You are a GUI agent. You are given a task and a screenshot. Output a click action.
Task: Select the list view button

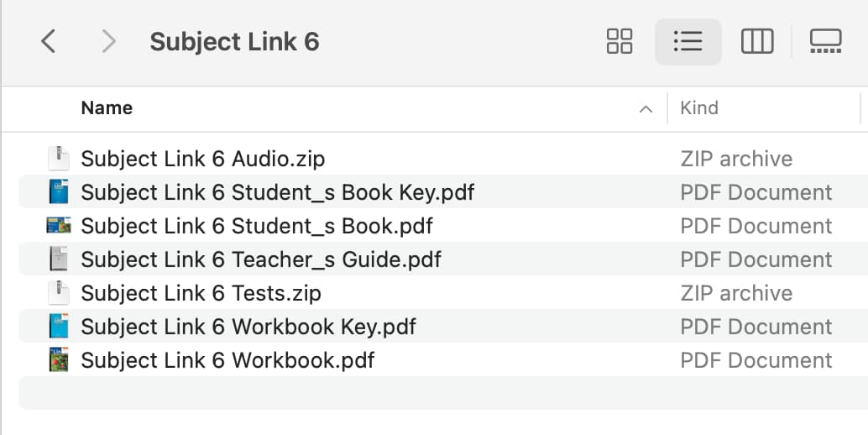pos(688,41)
